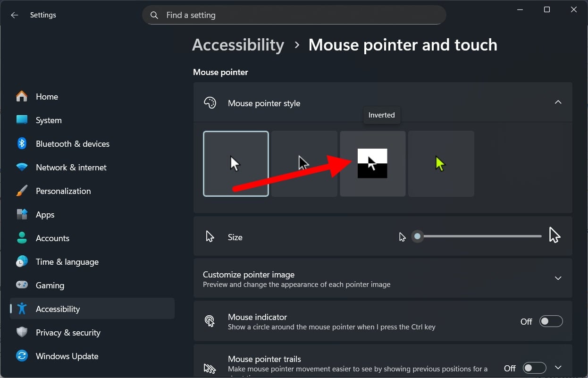
Task: Collapse the Mouse pointer style section
Action: click(x=558, y=102)
